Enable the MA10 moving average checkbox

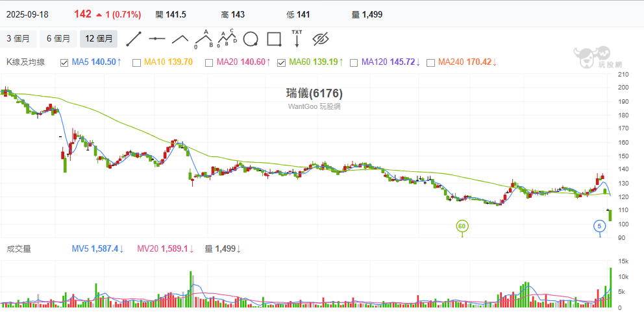(x=136, y=63)
